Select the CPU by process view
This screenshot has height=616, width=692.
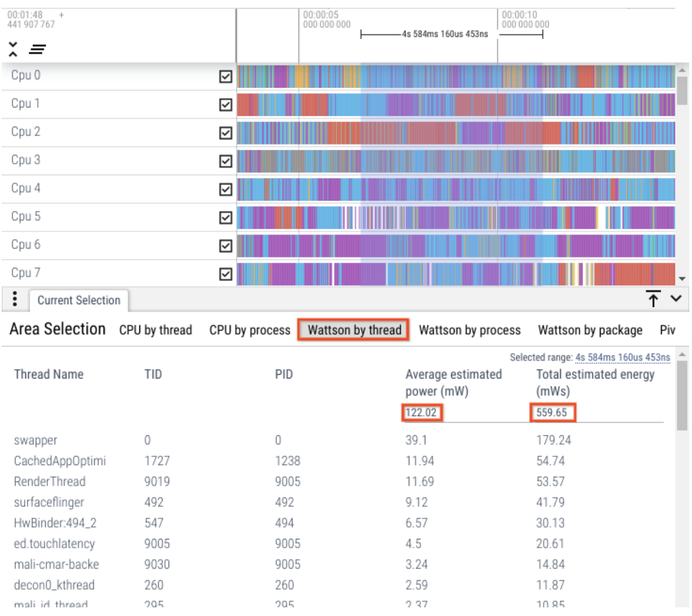[250, 330]
